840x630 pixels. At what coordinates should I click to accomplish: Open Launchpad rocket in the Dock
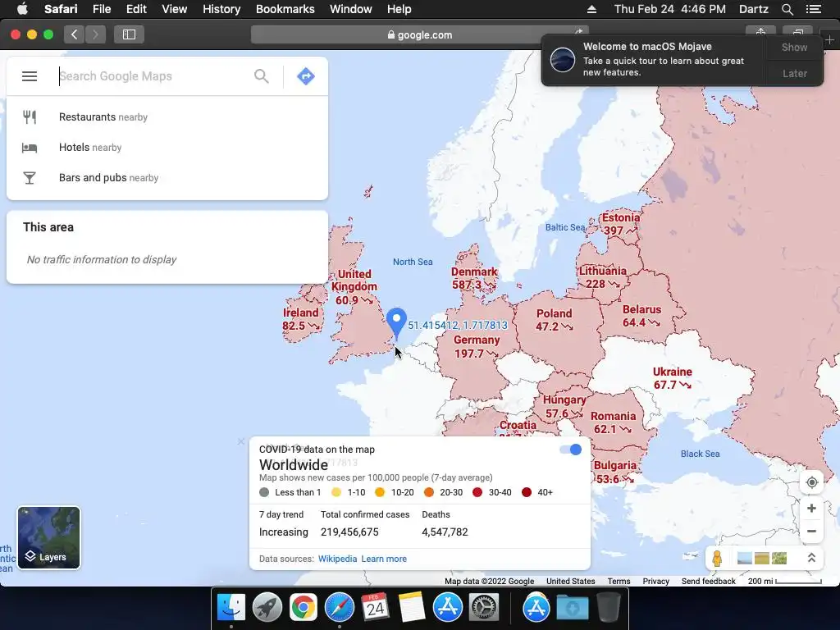[x=267, y=607]
